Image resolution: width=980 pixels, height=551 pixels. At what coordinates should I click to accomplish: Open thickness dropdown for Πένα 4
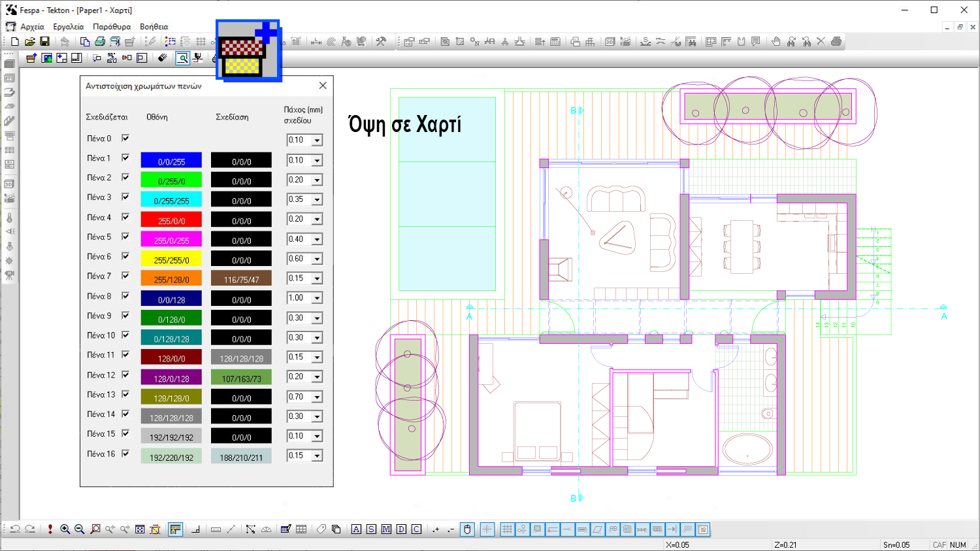point(317,220)
